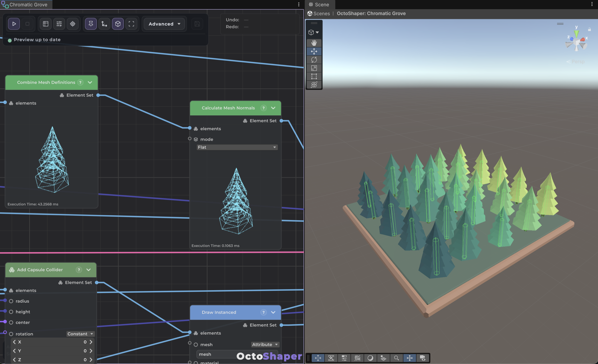Open Calculate Mesh Normals help icon
The height and width of the screenshot is (364, 598).
pos(263,108)
